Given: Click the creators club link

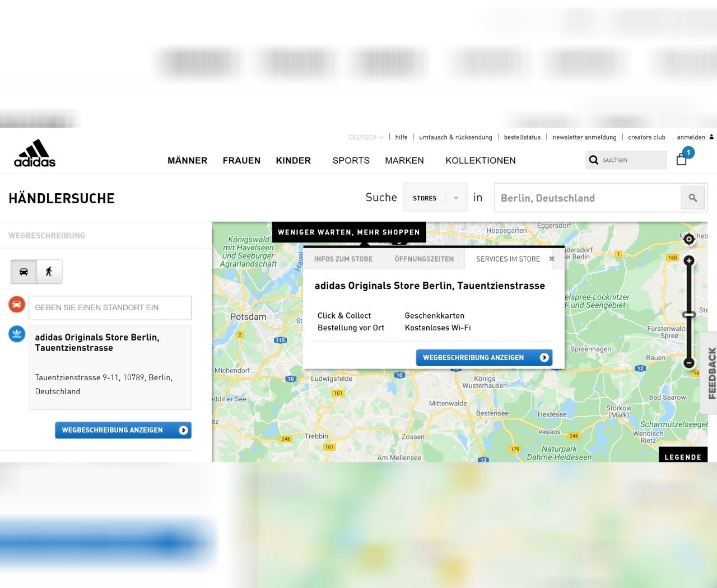Looking at the screenshot, I should point(646,137).
